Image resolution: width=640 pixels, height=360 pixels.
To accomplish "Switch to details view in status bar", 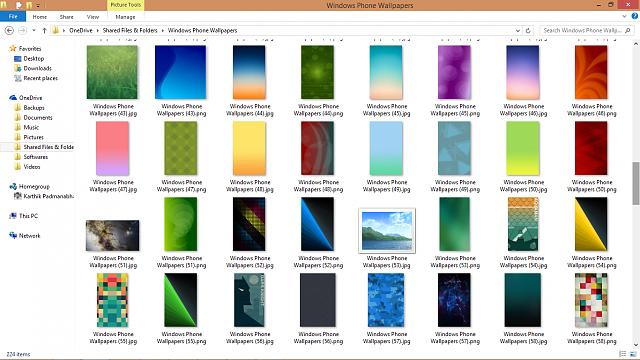I will pyautogui.click(x=623, y=354).
